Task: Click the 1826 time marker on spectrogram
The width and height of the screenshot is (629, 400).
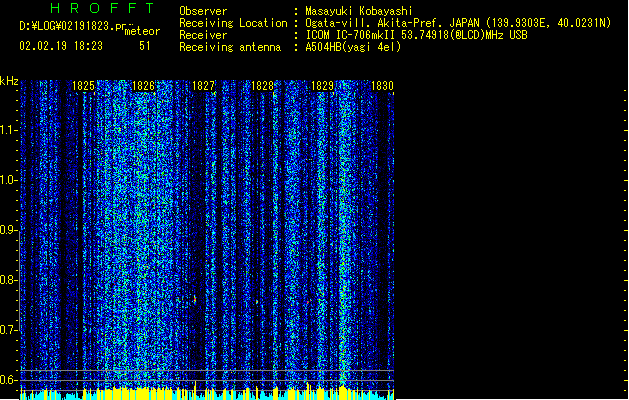Action: [x=143, y=86]
